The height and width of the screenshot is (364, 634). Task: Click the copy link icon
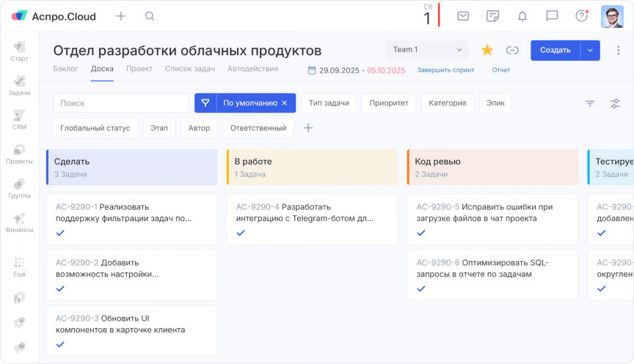tap(512, 50)
